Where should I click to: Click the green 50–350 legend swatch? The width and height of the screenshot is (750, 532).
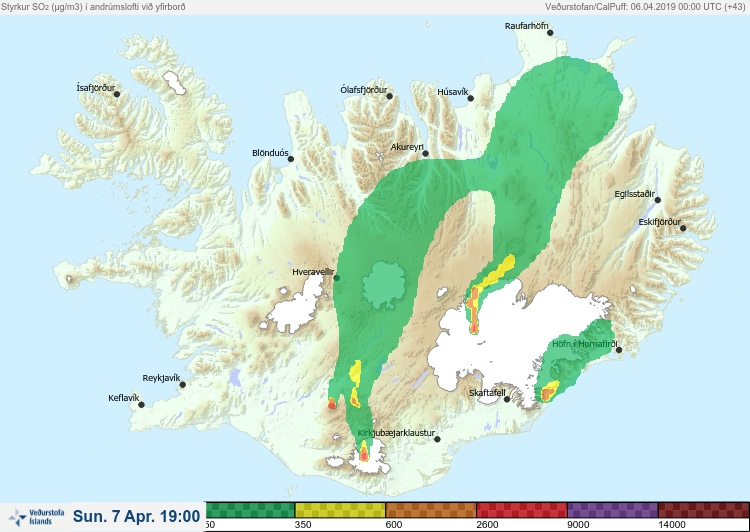(x=250, y=510)
